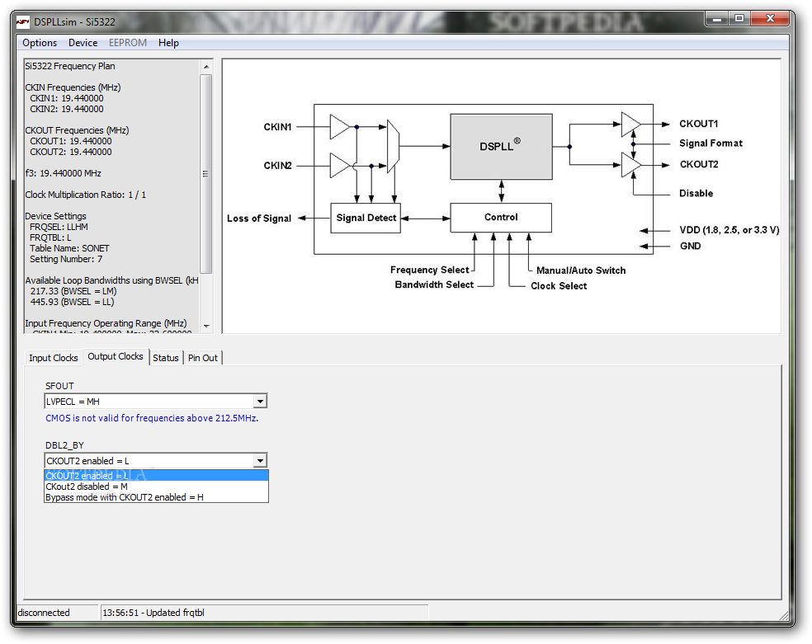Click the 'CKIN1: 19.440000' text line
This screenshot has height=644, width=812.
click(x=67, y=98)
